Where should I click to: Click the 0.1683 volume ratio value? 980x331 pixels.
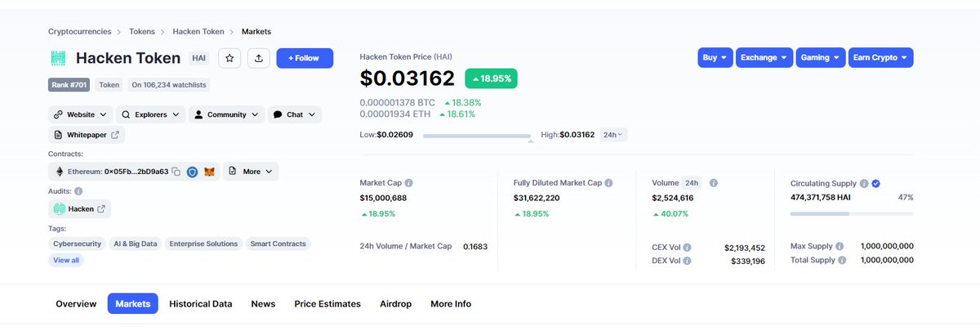click(475, 246)
